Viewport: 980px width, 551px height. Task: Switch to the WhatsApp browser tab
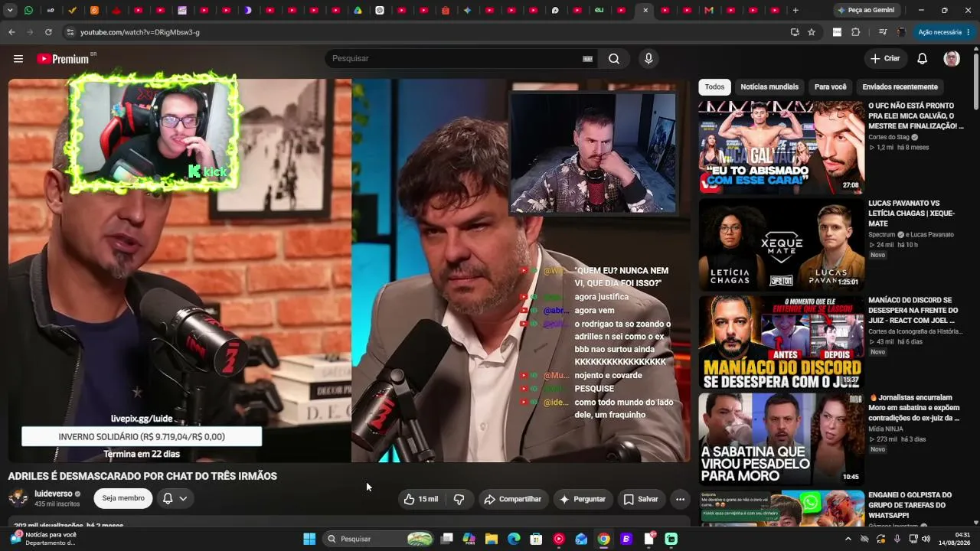(28, 10)
